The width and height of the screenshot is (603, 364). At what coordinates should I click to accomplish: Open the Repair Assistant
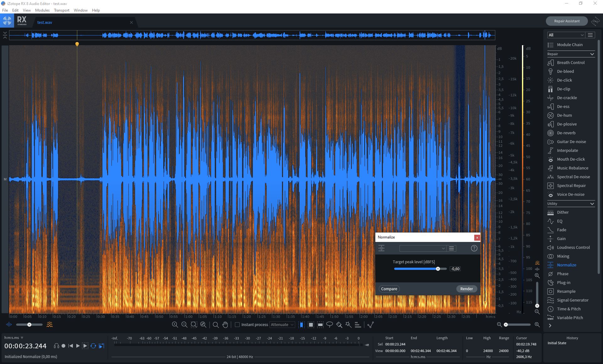click(567, 21)
